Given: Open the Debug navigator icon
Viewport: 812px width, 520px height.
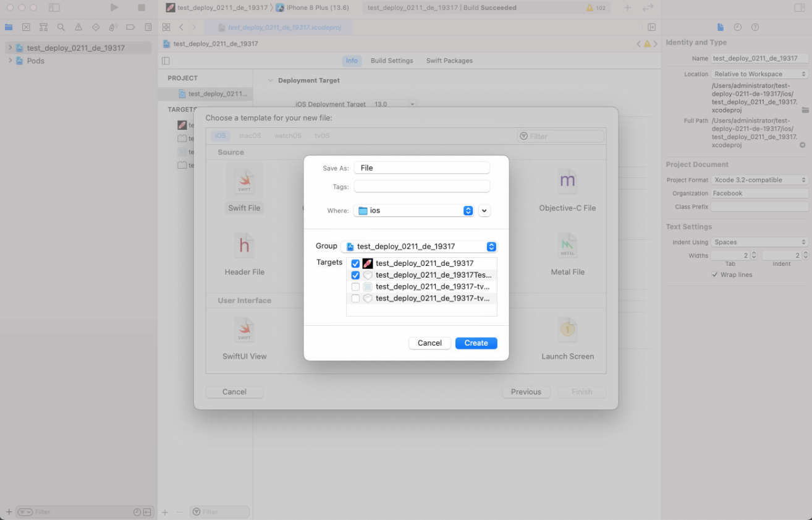Looking at the screenshot, I should pyautogui.click(x=113, y=27).
